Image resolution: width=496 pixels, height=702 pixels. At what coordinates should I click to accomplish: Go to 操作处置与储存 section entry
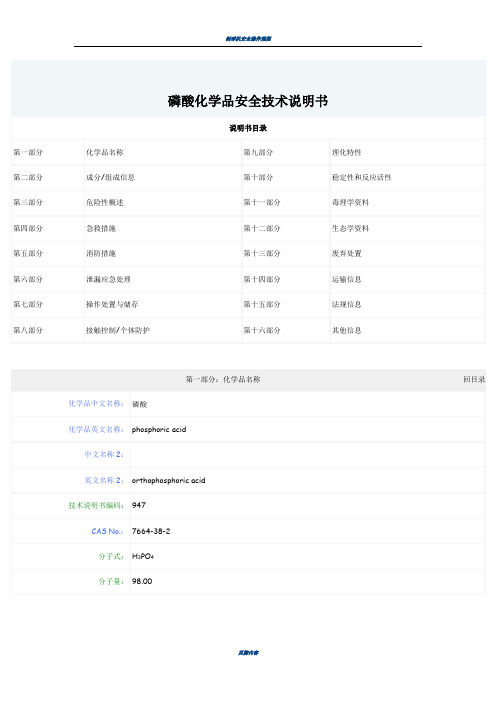112,305
